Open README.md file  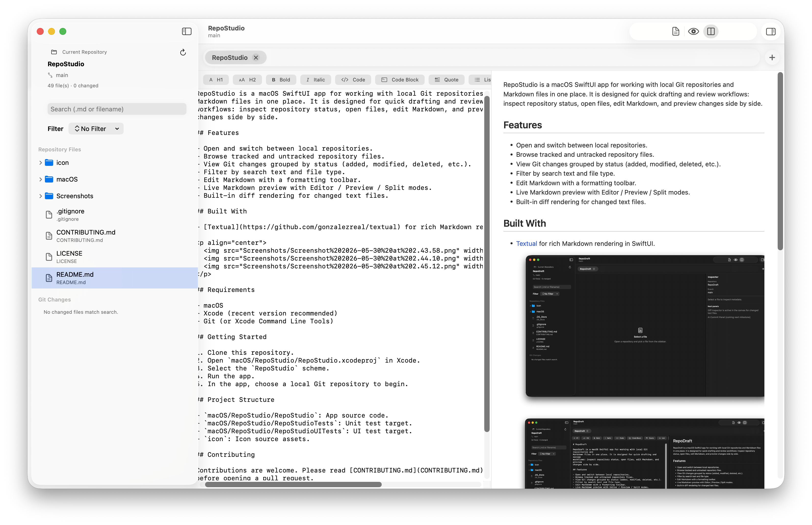pyautogui.click(x=115, y=278)
